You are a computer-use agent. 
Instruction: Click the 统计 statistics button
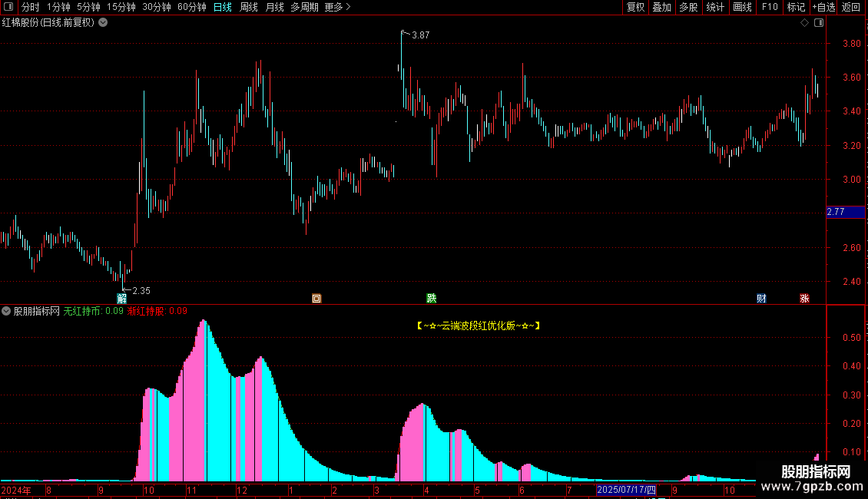[x=715, y=7]
